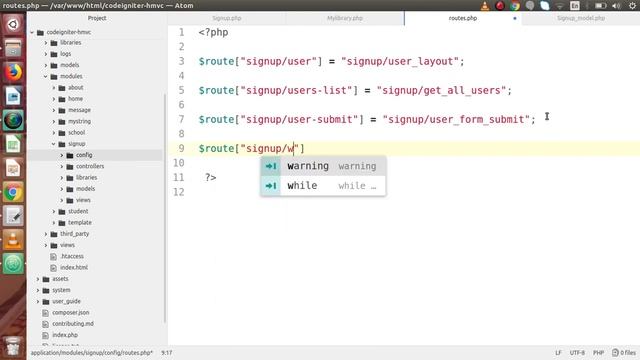Choose the while autocomplete suggestion
Viewport: 640px width, 360px height.
coord(323,186)
